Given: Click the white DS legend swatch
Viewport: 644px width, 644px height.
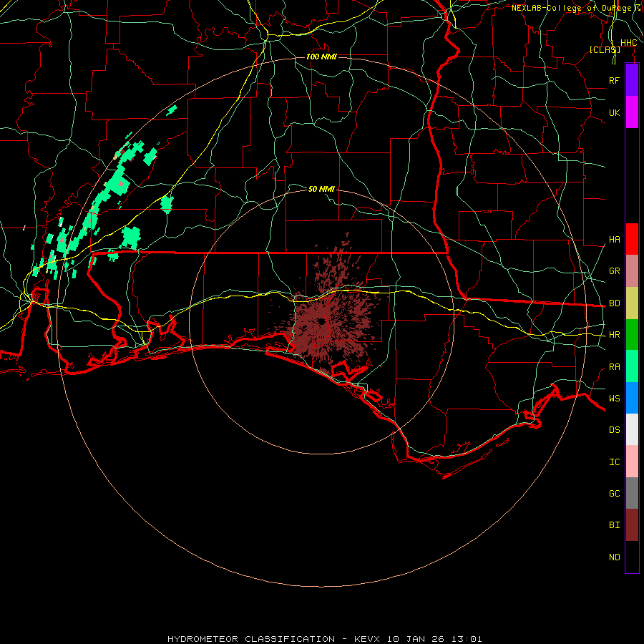Looking at the screenshot, I should (632, 429).
